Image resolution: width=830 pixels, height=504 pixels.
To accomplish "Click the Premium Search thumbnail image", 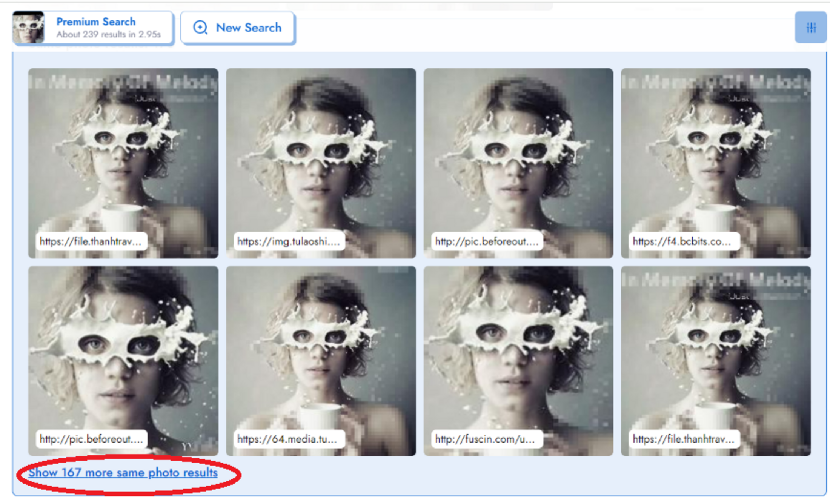I will [28, 27].
